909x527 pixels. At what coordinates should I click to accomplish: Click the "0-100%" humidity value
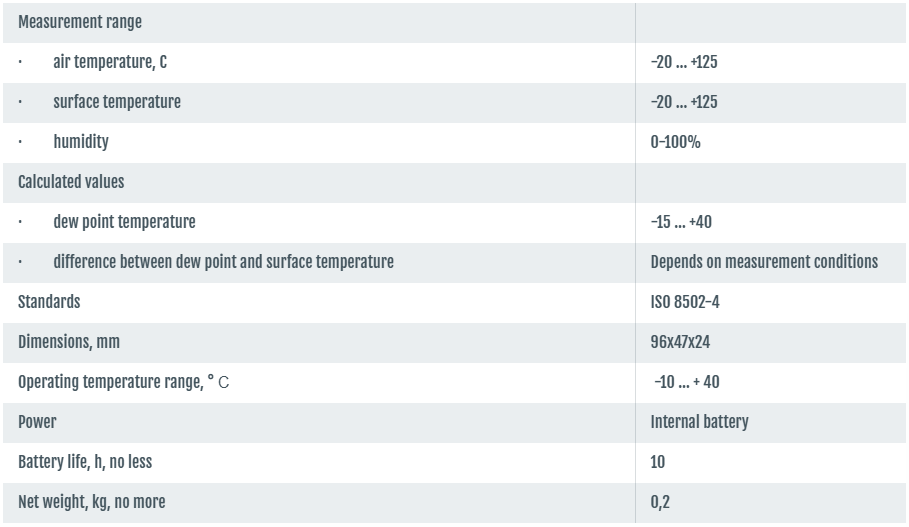pos(675,142)
